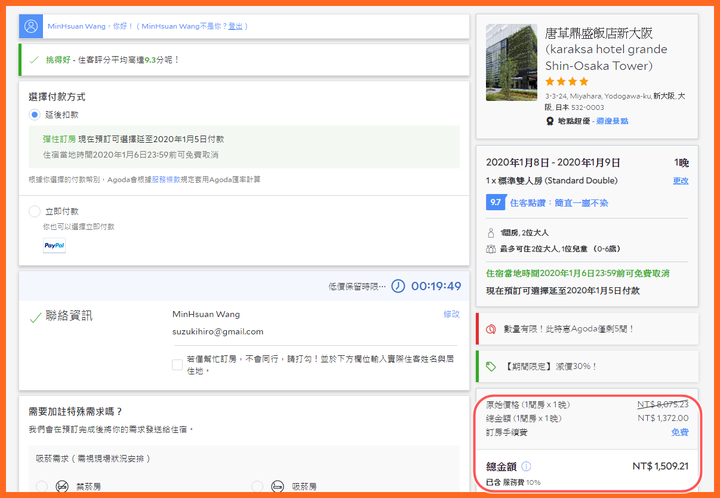The height and width of the screenshot is (498, 720).
Task: Click the 修改 link for contact info
Action: pos(451,314)
